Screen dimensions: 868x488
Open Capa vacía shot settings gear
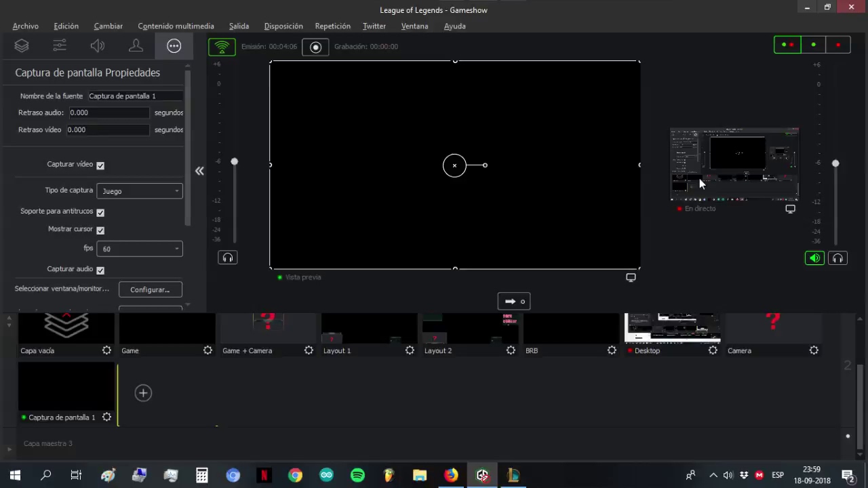click(x=106, y=350)
